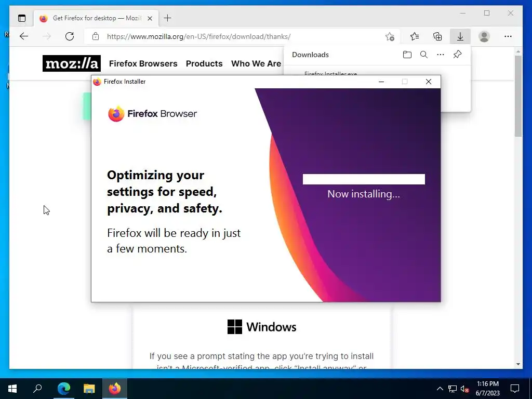Add this page to favorites star

coord(390,37)
